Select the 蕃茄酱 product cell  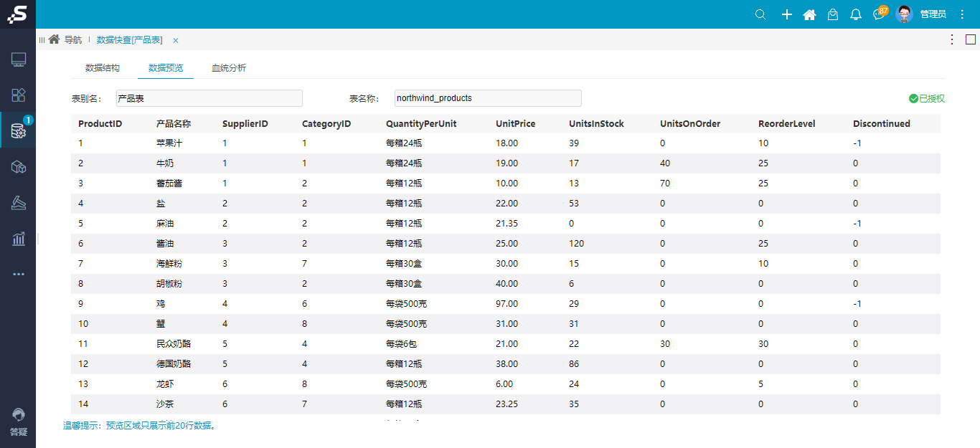[x=169, y=184]
